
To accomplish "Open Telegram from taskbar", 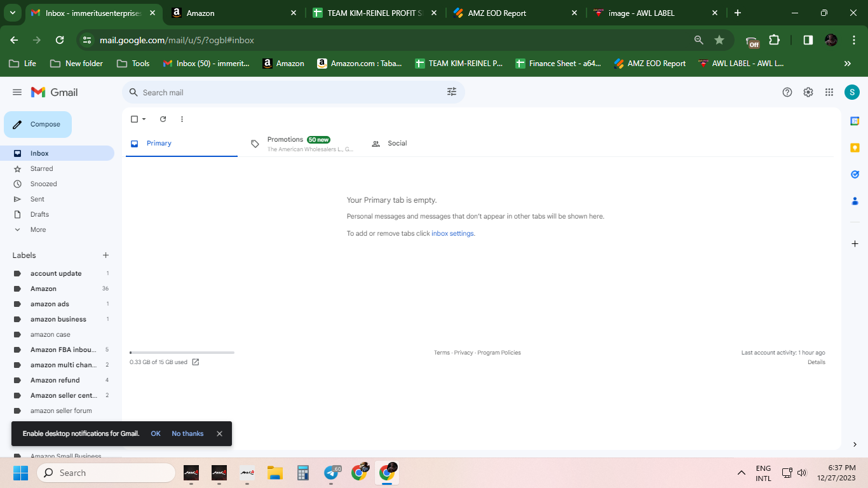I will pyautogui.click(x=331, y=473).
